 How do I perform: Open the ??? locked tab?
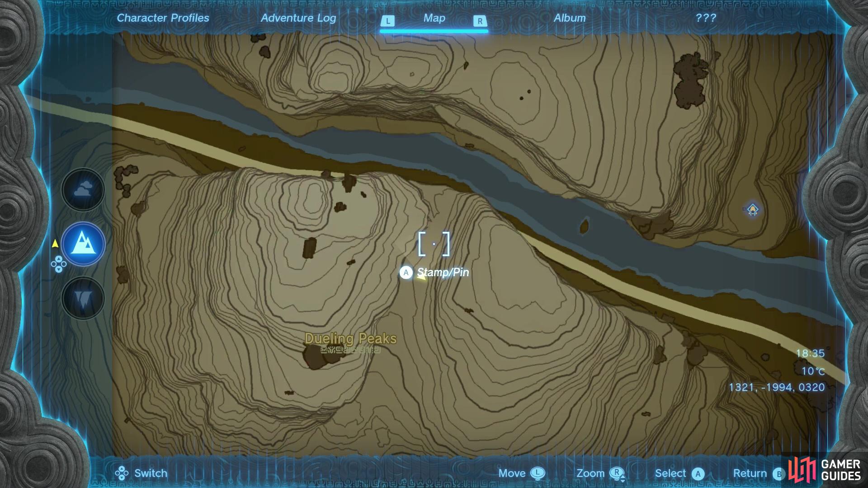pos(706,18)
